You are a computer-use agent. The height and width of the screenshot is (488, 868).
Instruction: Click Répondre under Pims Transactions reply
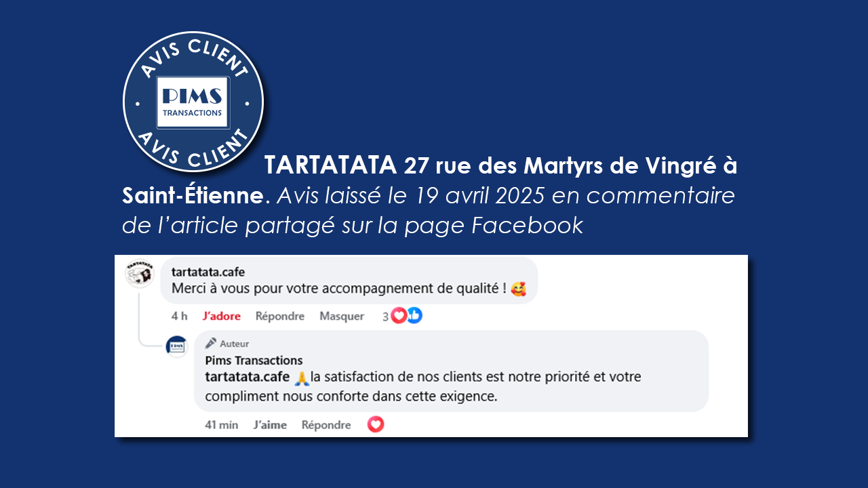(x=326, y=425)
